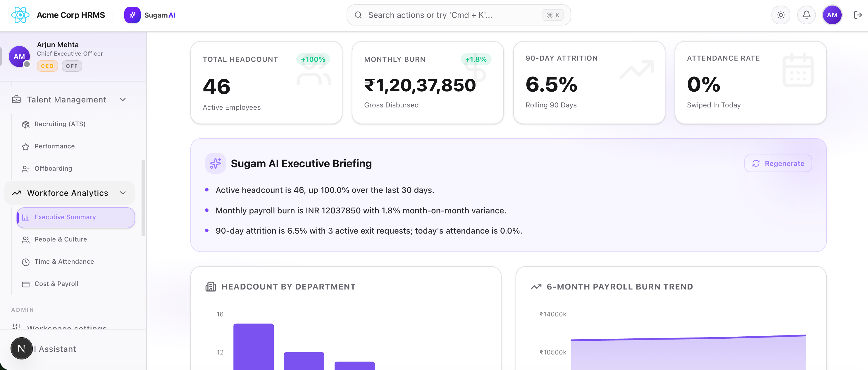
Task: Click the Offboarding person icon
Action: click(26, 169)
